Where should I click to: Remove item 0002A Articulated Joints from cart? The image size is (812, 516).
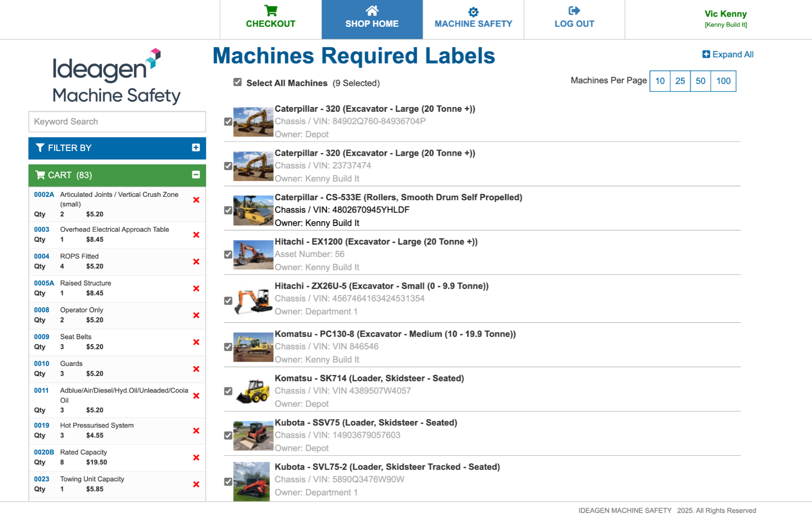click(196, 200)
